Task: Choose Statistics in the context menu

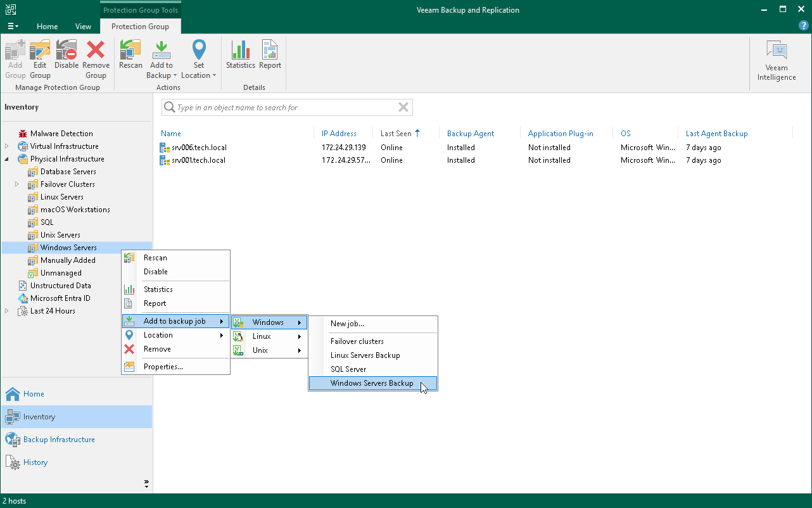Action: 175,289
